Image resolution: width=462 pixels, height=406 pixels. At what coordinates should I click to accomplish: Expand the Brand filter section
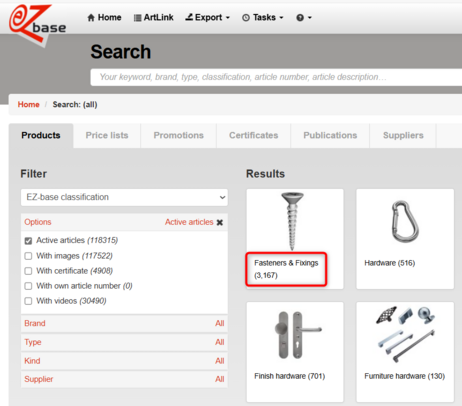[124, 323]
